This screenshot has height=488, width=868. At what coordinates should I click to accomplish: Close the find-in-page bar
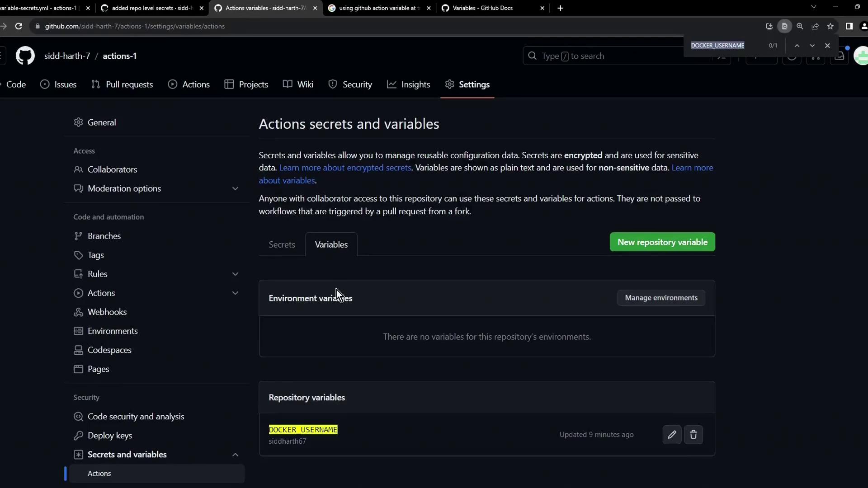pyautogui.click(x=827, y=46)
